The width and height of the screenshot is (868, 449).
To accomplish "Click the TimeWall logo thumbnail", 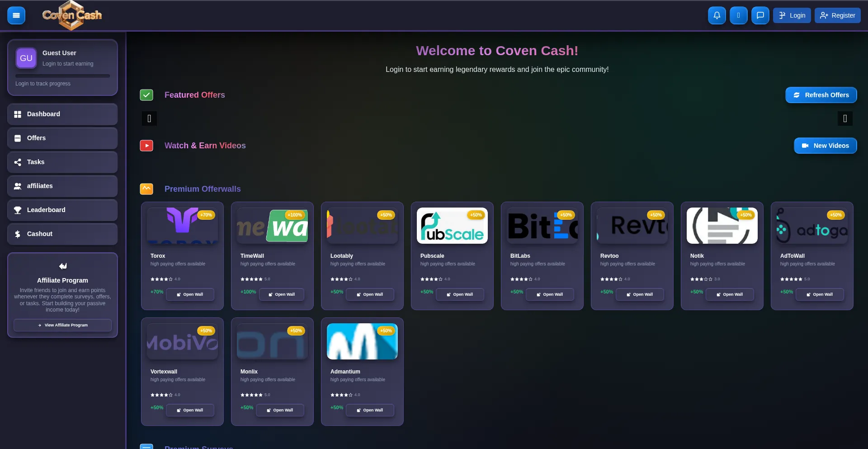I will pos(272,226).
